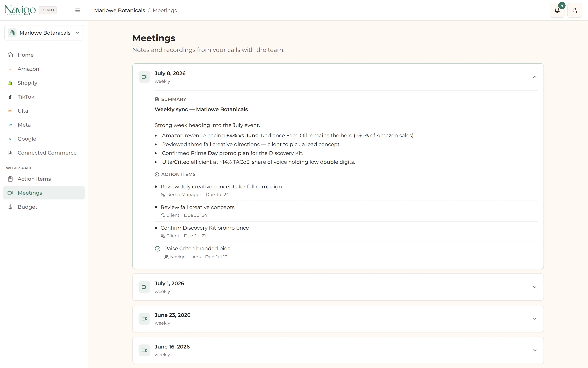Open Google in the sidebar

[x=44, y=139]
